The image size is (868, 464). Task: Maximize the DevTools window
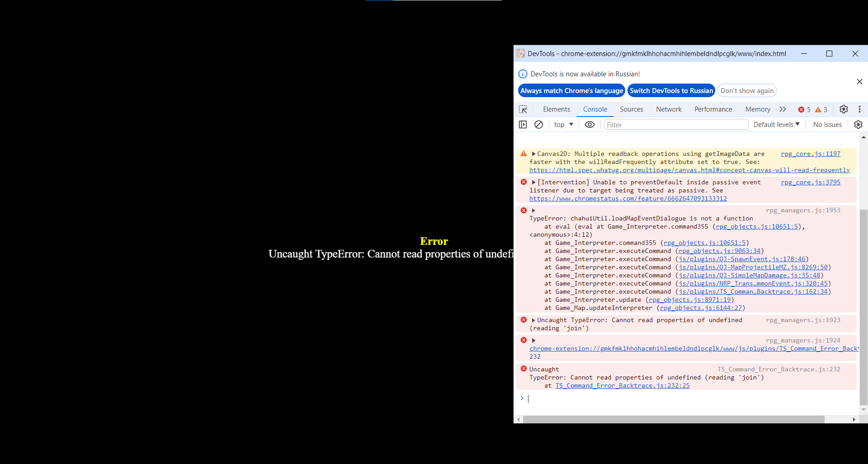pos(829,54)
